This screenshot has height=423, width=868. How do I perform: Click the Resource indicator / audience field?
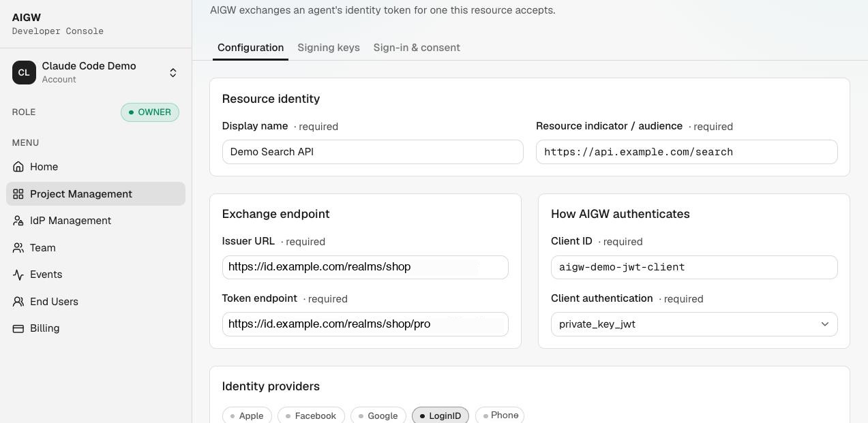(687, 152)
